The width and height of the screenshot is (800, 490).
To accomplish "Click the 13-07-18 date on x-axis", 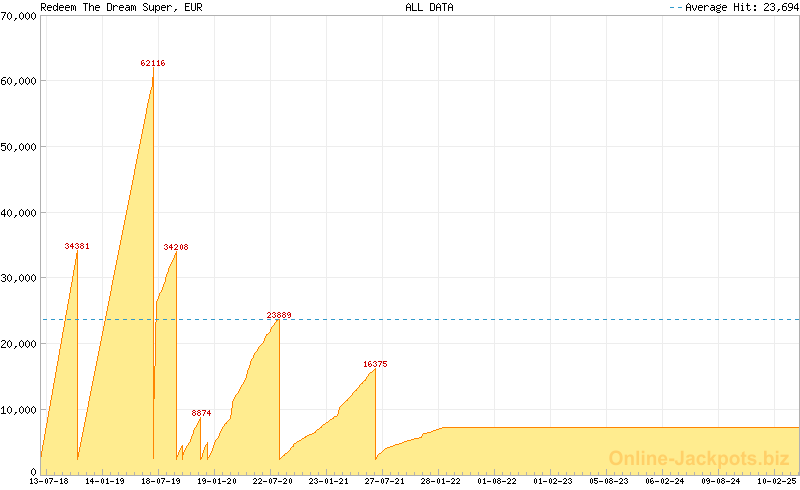I will point(49,481).
